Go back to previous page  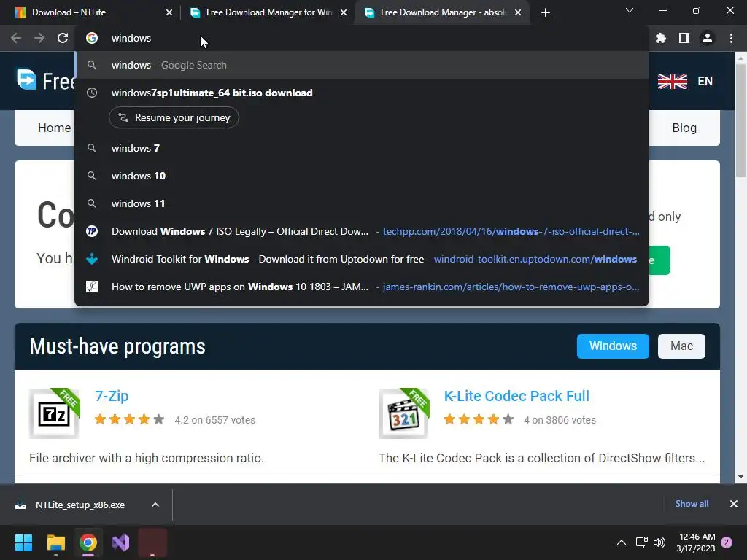[16, 38]
